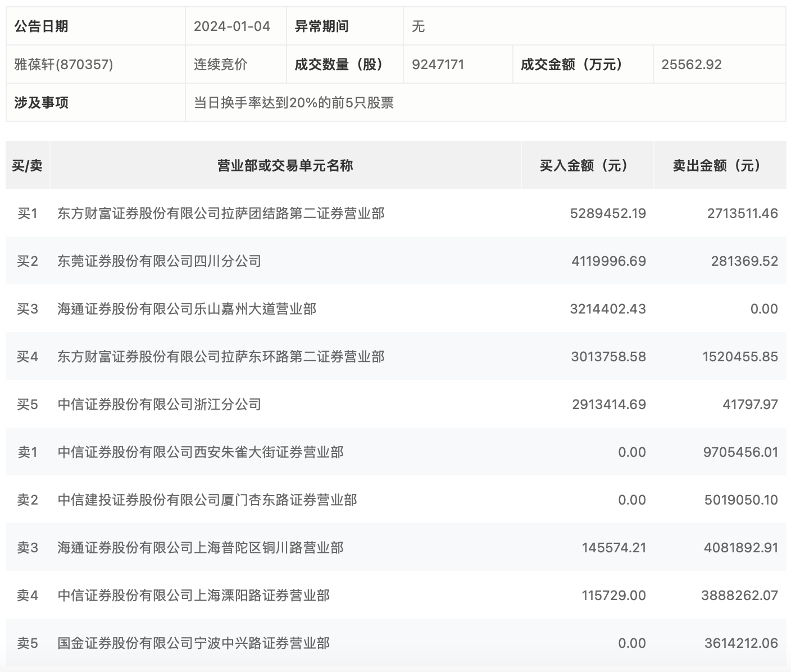The width and height of the screenshot is (791, 672).
Task: Select sell amount 4081892.91
Action: pyautogui.click(x=741, y=548)
